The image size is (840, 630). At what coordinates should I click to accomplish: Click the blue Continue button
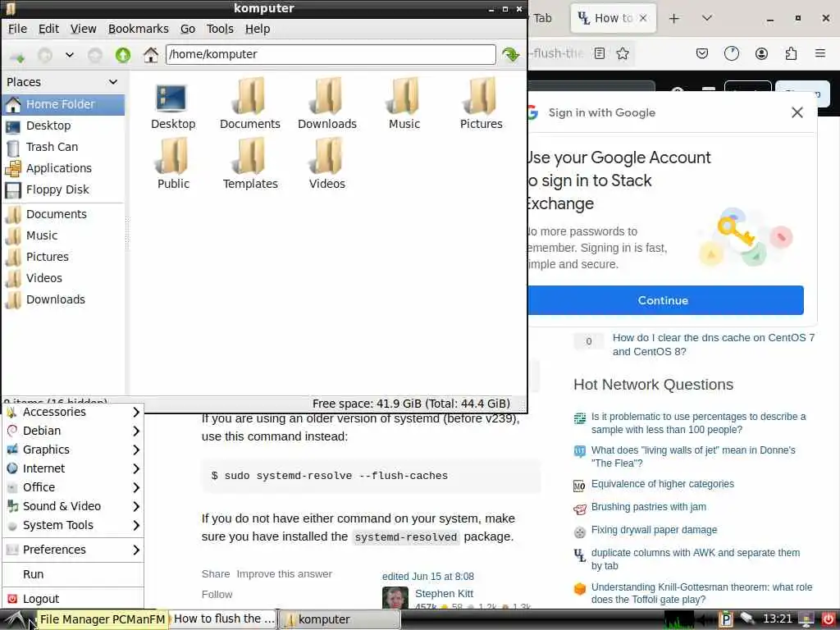coord(664,300)
